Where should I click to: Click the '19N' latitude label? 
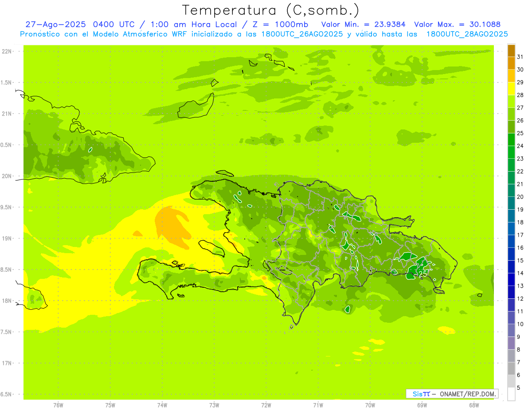tap(7, 239)
